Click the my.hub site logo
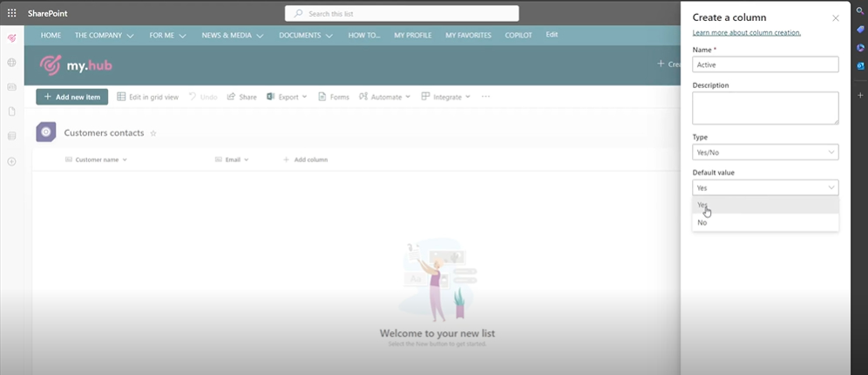The image size is (868, 375). [76, 65]
